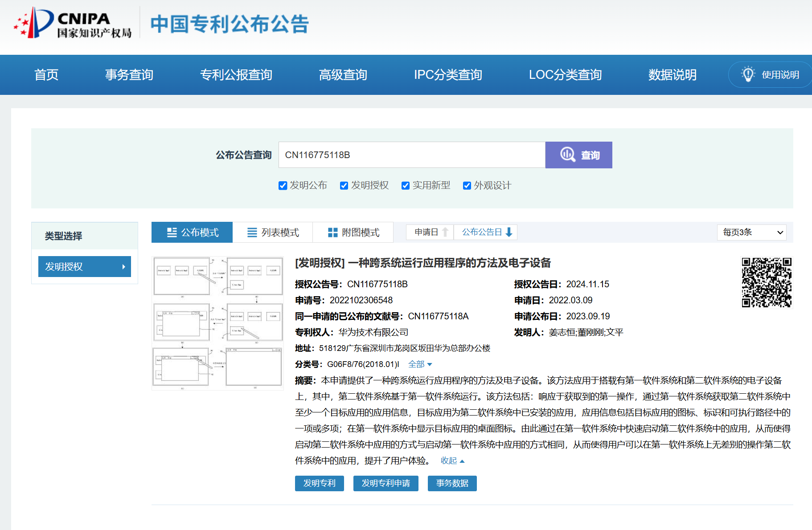Open the 每页3条 page size dropdown

[751, 232]
